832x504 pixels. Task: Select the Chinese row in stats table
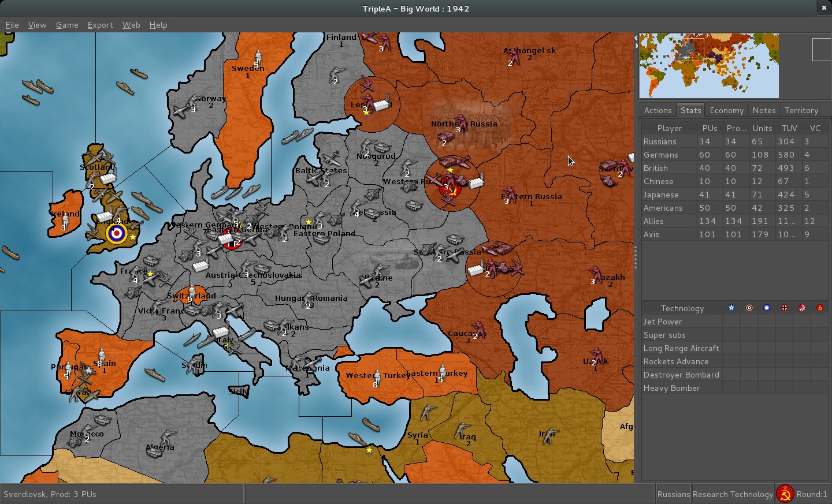tap(735, 181)
